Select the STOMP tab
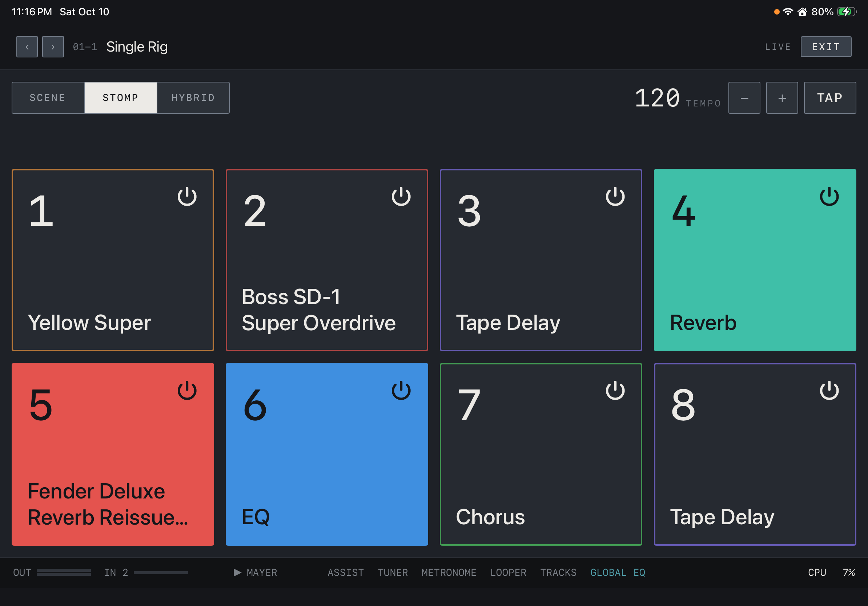 [x=121, y=98]
